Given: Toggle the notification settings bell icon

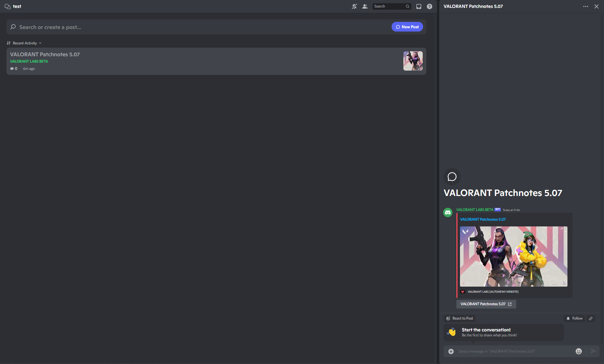Looking at the screenshot, I should [354, 6].
